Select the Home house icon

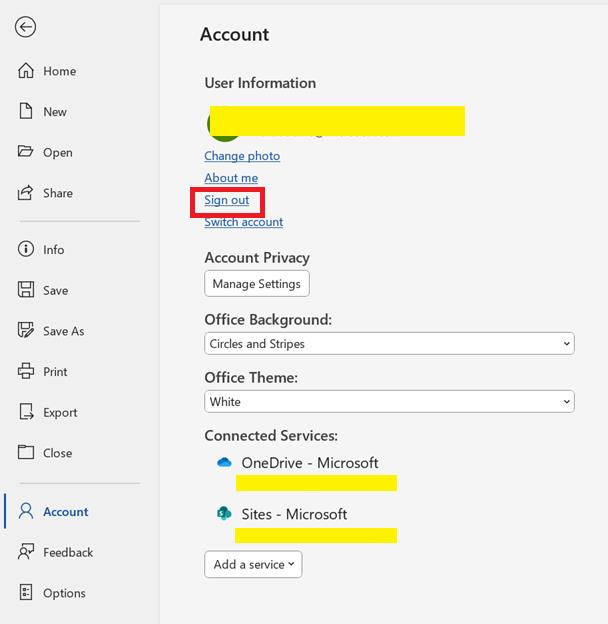coord(26,70)
